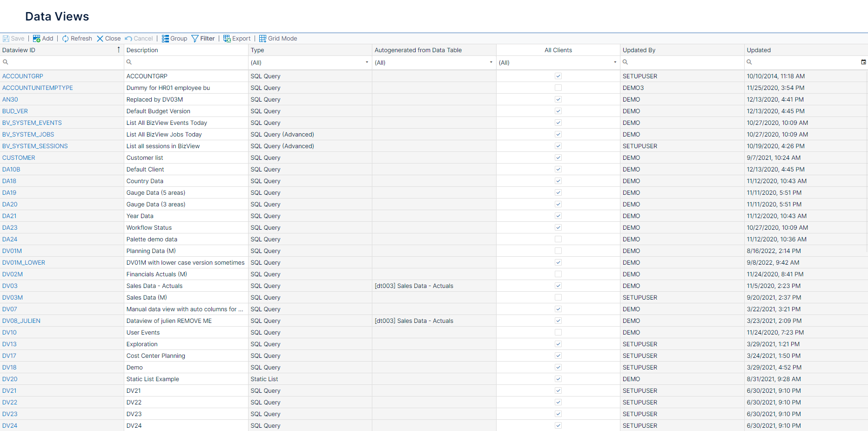Refresh the data views list
This screenshot has height=431, width=868.
click(x=65, y=38)
